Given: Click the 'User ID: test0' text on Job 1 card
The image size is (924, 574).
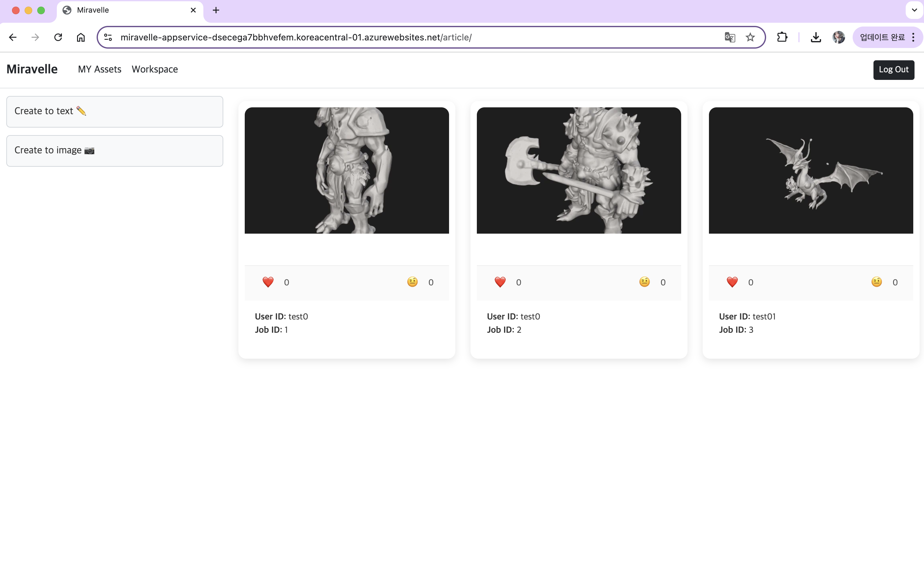Looking at the screenshot, I should pos(281,316).
